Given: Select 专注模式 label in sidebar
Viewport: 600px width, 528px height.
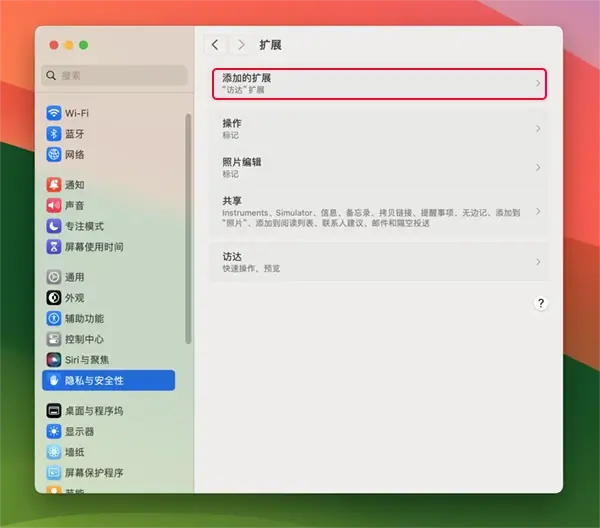Looking at the screenshot, I should coord(84,226).
